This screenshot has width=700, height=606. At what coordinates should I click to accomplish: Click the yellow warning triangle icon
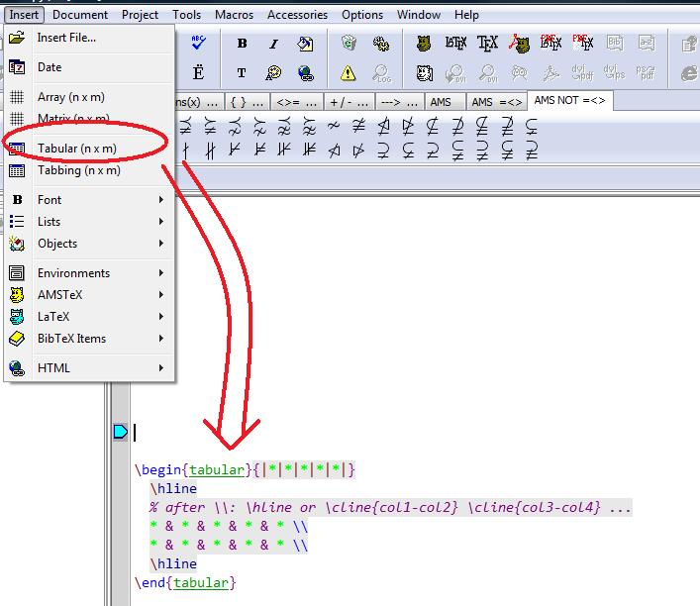click(349, 73)
